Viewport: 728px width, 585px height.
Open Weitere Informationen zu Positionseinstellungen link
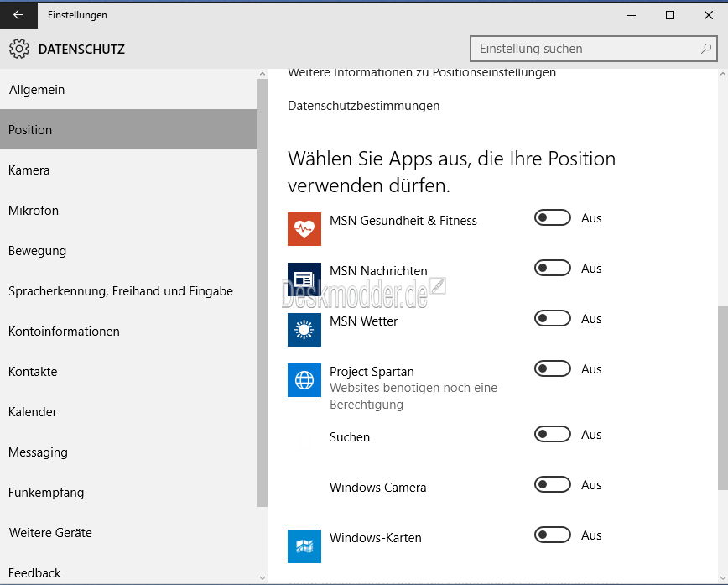pyautogui.click(x=422, y=73)
